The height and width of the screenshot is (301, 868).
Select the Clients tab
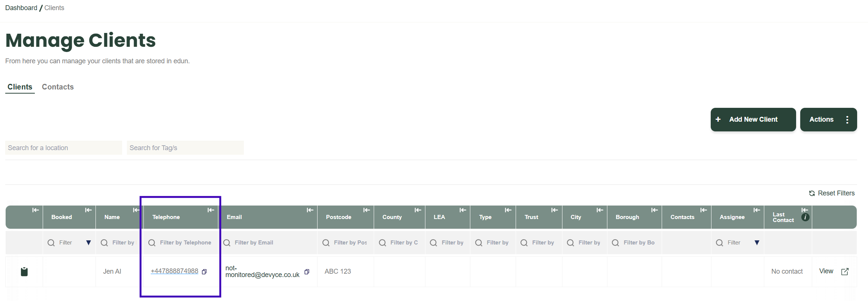(20, 87)
